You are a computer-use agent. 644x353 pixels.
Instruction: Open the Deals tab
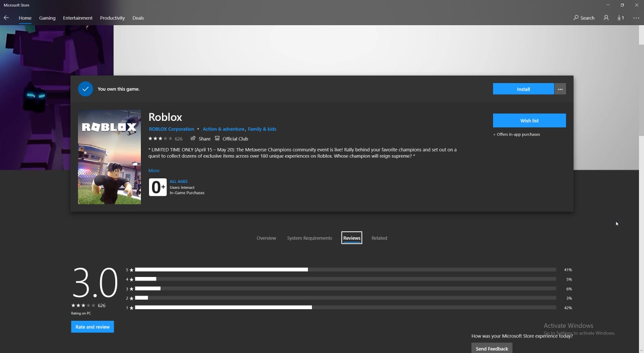point(138,18)
